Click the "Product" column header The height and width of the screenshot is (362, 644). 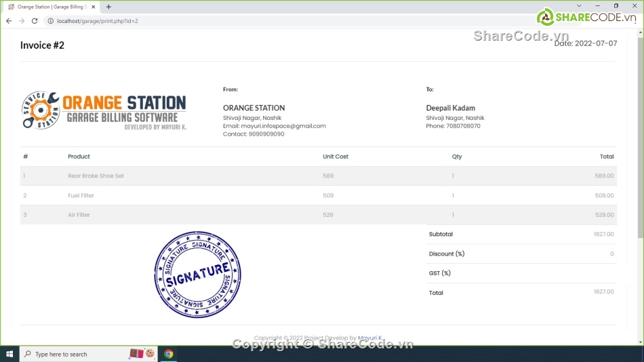(79, 157)
